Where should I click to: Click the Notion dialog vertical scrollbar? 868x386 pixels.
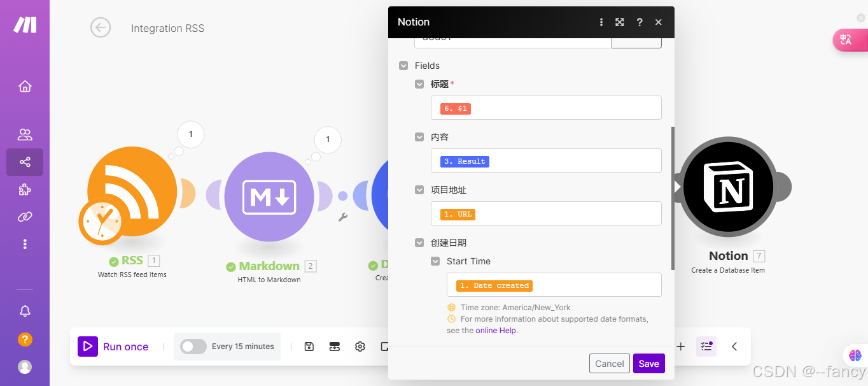point(673,197)
